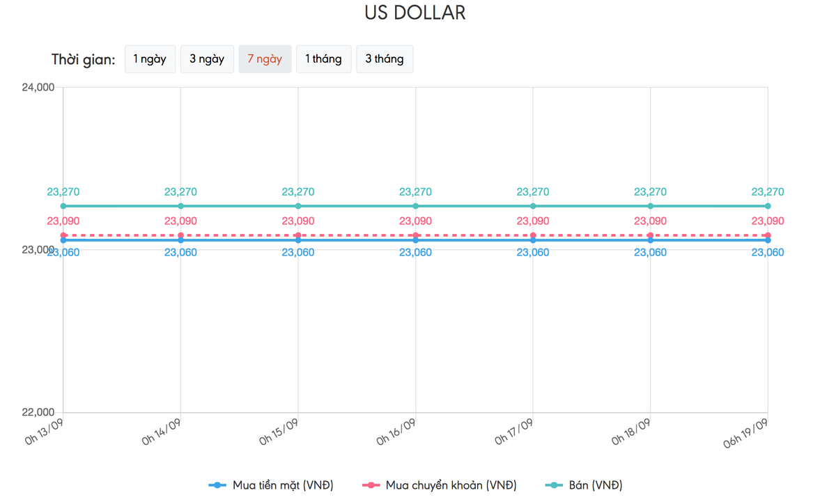Show the 1 tháng time range
The height and width of the screenshot is (504, 836).
323,59
